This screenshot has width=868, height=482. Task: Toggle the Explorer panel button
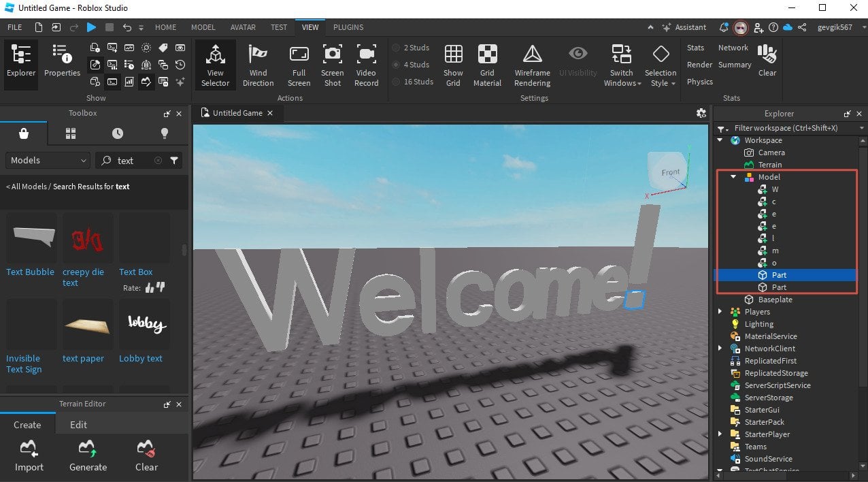click(21, 65)
